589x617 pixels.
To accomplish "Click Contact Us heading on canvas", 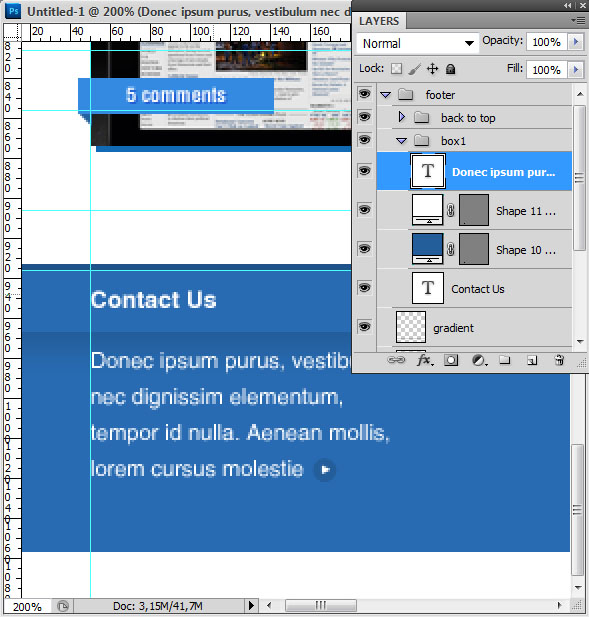I will pyautogui.click(x=154, y=300).
